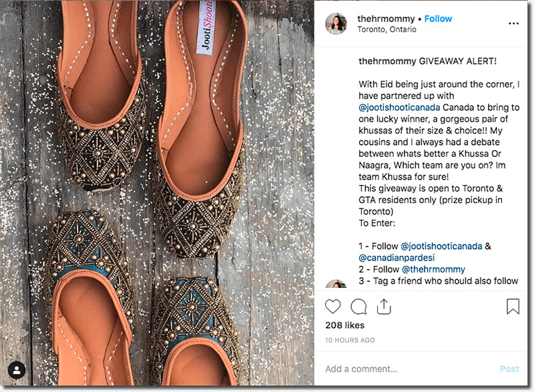Like the post with the heart icon
This screenshot has width=534, height=392.
pos(332,307)
